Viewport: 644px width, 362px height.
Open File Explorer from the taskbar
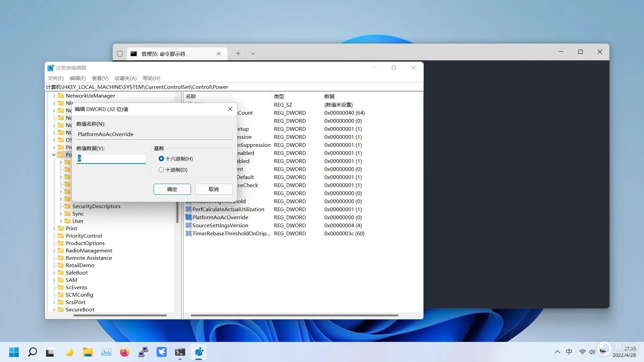88,352
